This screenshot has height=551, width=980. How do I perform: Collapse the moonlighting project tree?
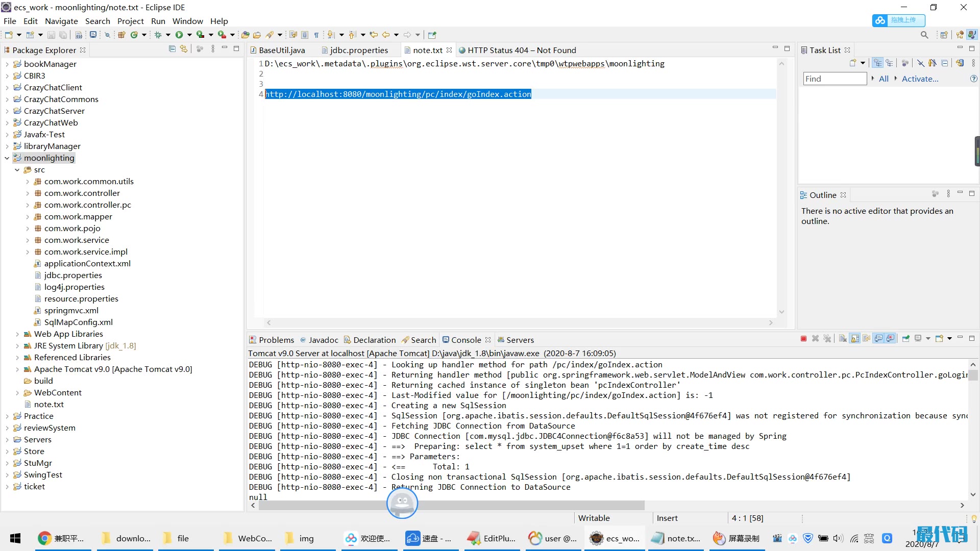[x=7, y=158]
